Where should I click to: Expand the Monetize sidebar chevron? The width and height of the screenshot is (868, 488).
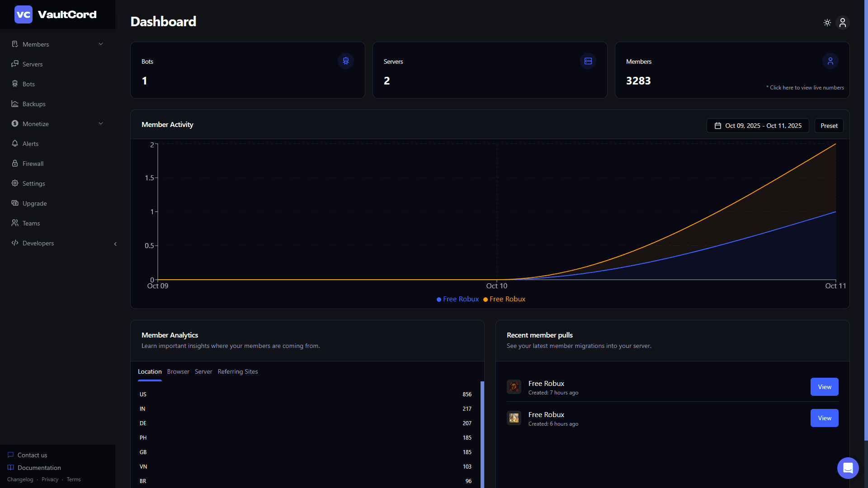click(101, 123)
